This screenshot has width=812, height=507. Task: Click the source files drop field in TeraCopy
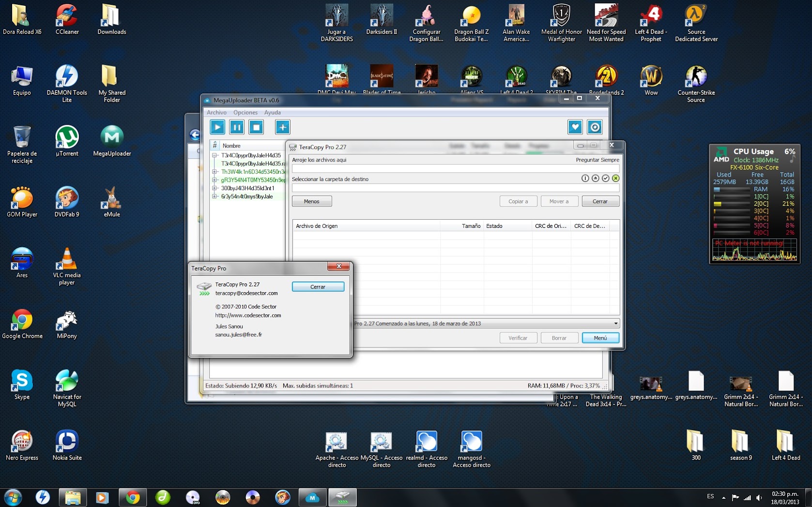point(456,168)
